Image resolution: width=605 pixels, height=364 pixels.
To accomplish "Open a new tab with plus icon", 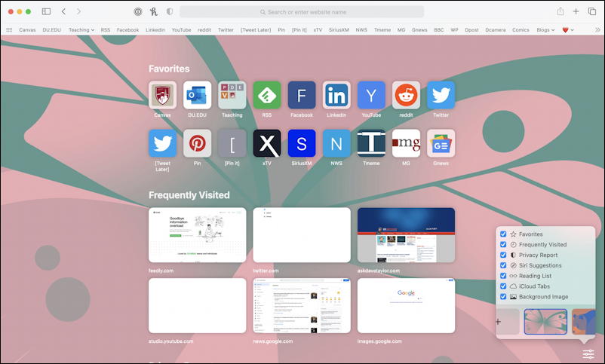I will pos(576,11).
